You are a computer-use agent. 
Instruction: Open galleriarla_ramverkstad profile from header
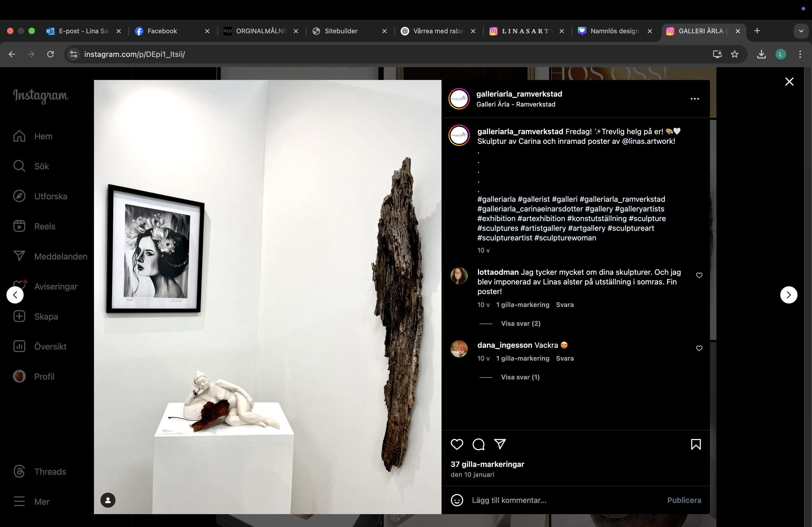click(519, 94)
